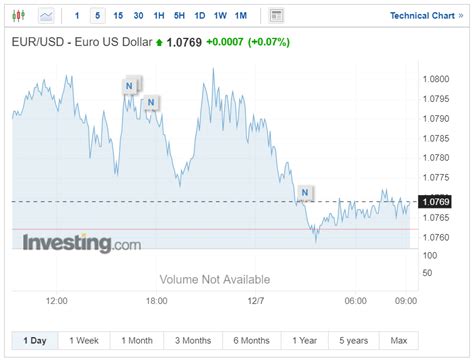Select the 1 Year range
The width and height of the screenshot is (474, 361).
tap(305, 340)
